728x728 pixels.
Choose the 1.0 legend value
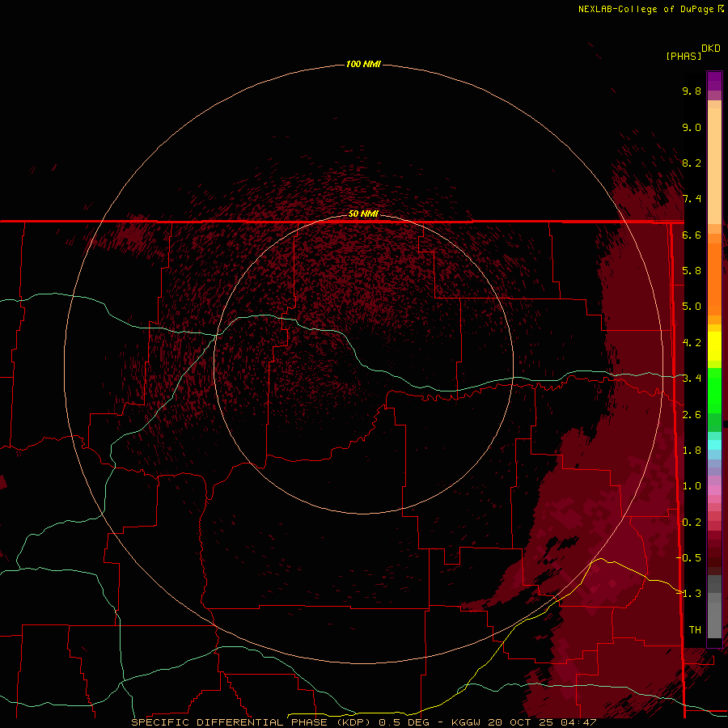(x=692, y=486)
